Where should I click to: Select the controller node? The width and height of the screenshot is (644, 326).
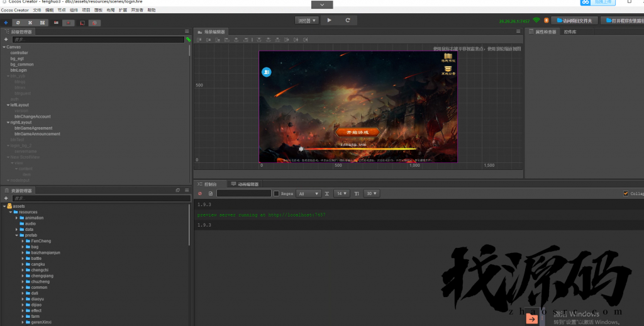[x=19, y=53]
